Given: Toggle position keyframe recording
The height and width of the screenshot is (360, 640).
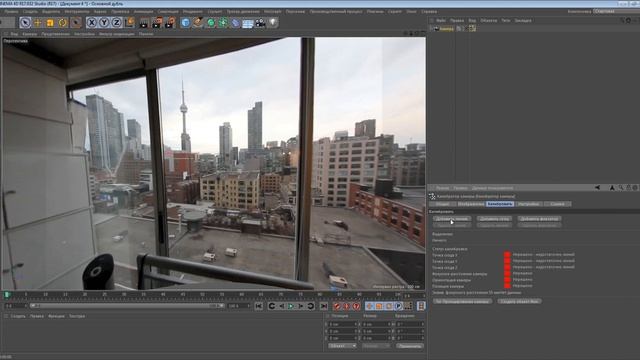Looking at the screenshot, I should [x=369, y=306].
